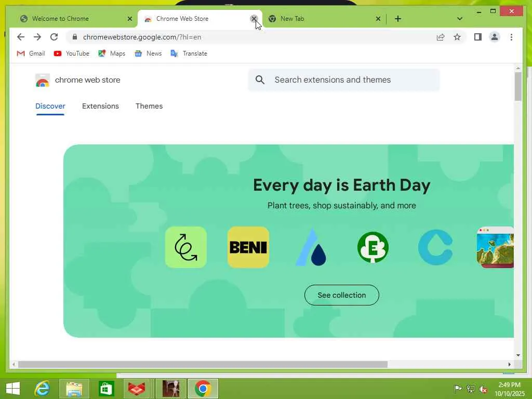Open the Extensions tab
Viewport: 532px width, 399px height.
pos(100,106)
